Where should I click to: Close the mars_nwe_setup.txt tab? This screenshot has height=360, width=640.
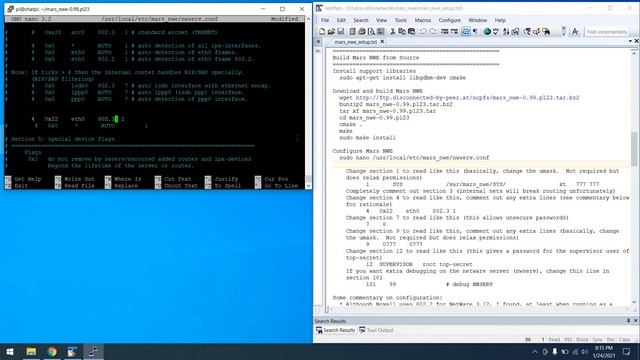pos(382,42)
